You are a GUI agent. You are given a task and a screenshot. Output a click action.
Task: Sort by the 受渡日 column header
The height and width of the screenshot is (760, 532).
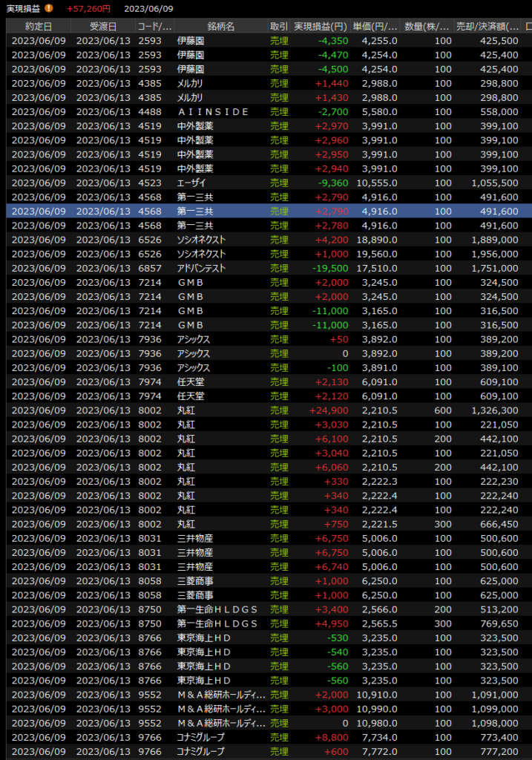pyautogui.click(x=102, y=26)
